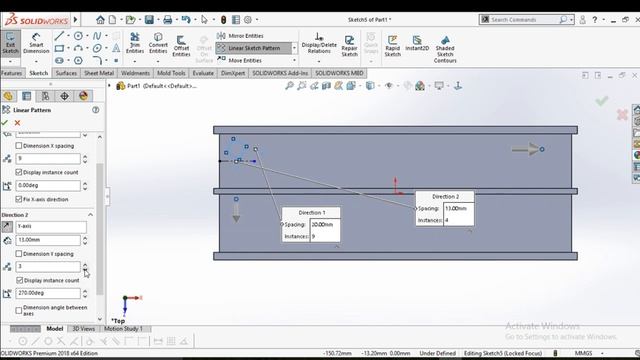640x360 pixels.
Task: Open the Options gear icon
Action: pyautogui.click(x=248, y=20)
